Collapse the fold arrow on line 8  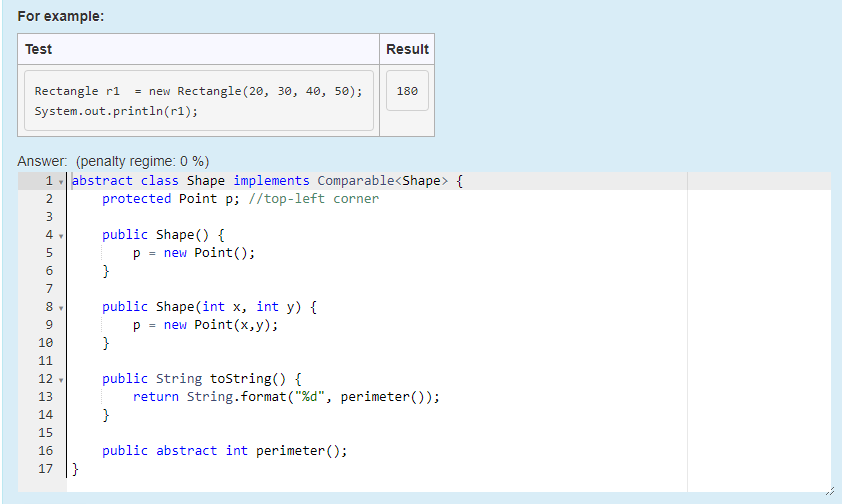61,308
